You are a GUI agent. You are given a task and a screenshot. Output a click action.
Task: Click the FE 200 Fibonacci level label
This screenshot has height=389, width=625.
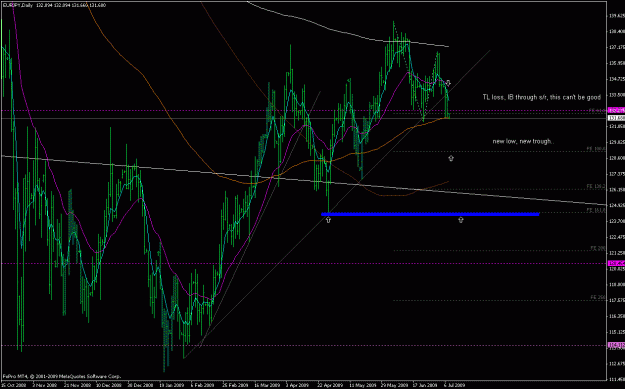(x=598, y=248)
